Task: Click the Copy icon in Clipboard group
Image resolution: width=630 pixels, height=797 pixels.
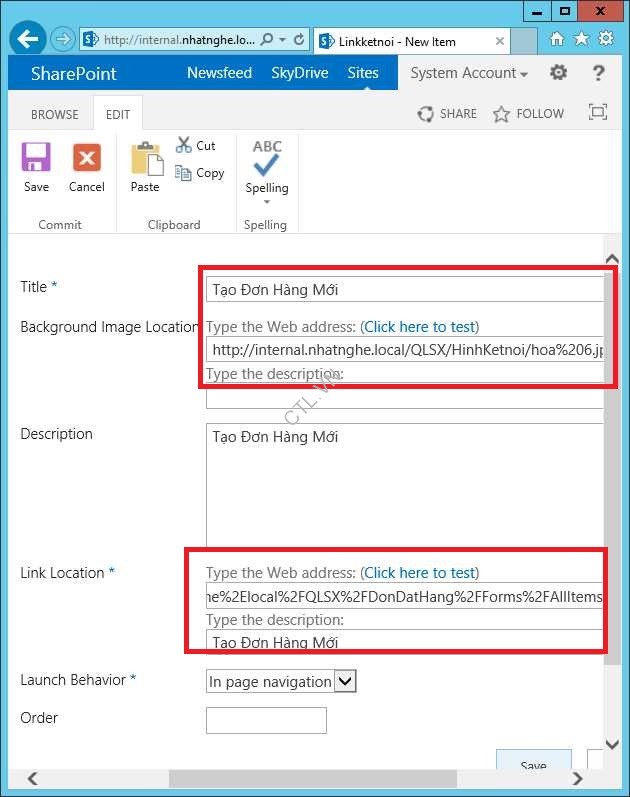Action: 184,173
